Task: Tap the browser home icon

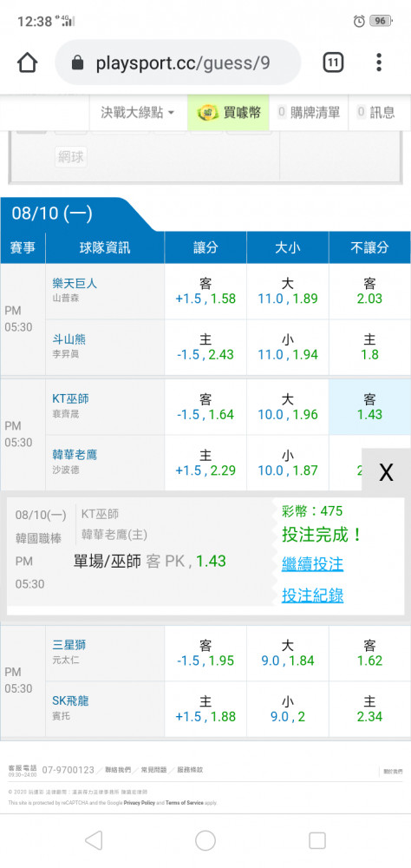Action: 28,62
